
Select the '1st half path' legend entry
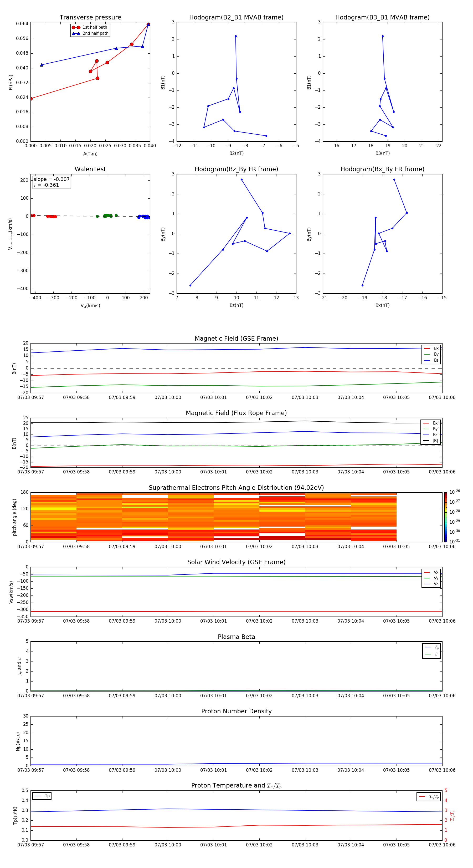pos(90,27)
